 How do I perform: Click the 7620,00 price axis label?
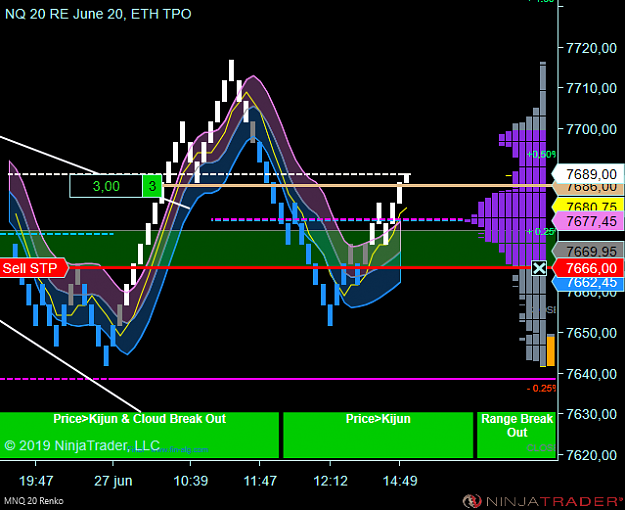coord(592,455)
